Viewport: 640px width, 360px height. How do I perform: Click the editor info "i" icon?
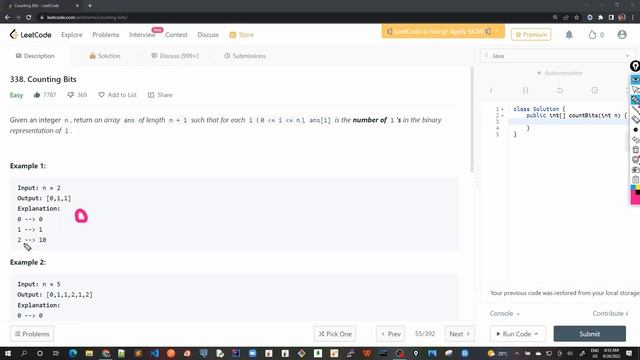491,90
